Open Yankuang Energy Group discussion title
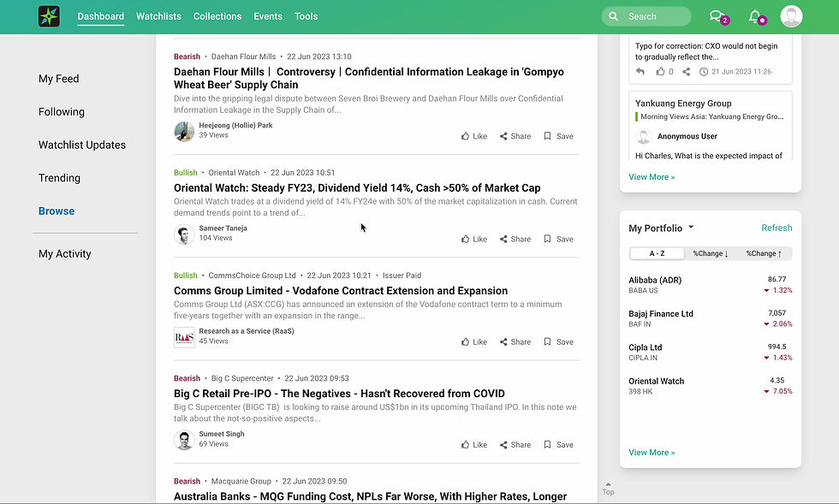Image resolution: width=839 pixels, height=504 pixels. click(x=683, y=104)
